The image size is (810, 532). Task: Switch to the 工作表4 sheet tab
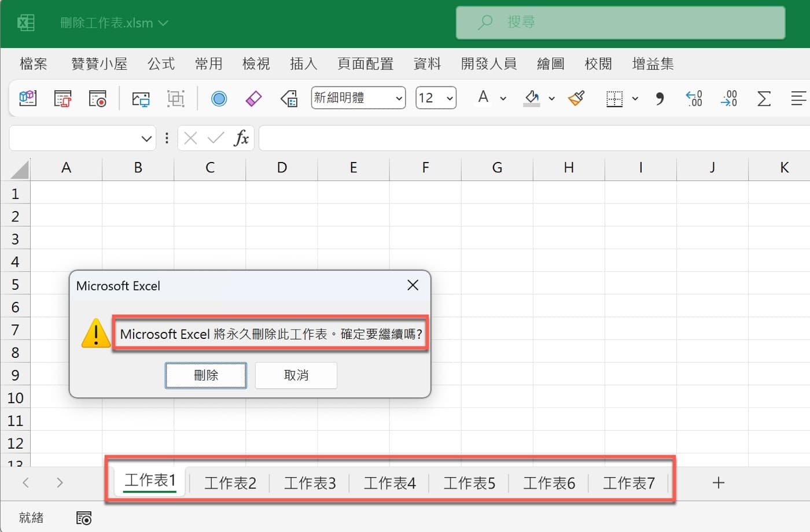click(390, 483)
